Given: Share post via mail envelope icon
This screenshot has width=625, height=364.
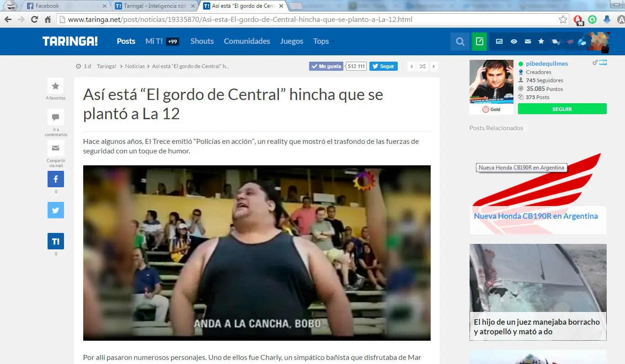Looking at the screenshot, I should pos(55,148).
